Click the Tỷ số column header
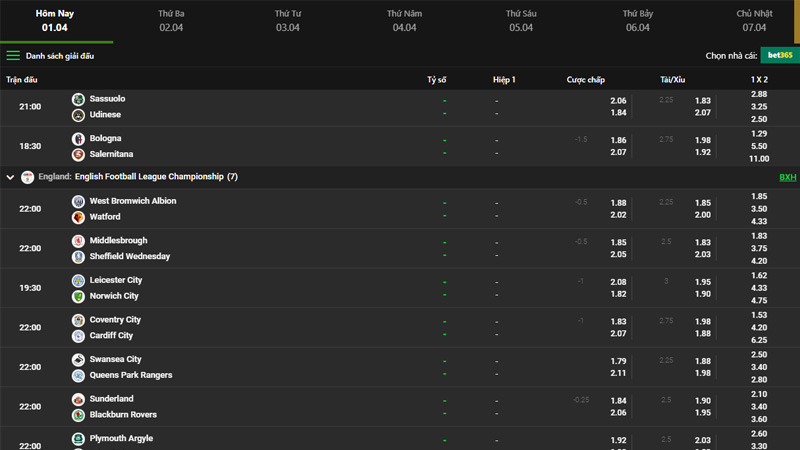Viewport: 800px width, 450px height. click(x=437, y=80)
